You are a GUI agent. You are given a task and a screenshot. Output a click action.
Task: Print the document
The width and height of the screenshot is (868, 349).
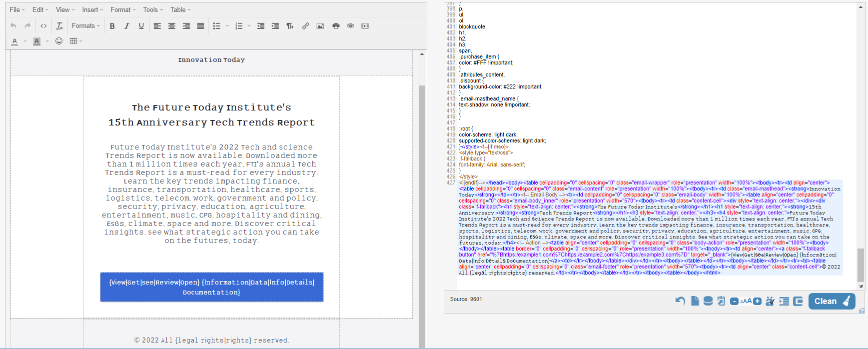(x=336, y=26)
